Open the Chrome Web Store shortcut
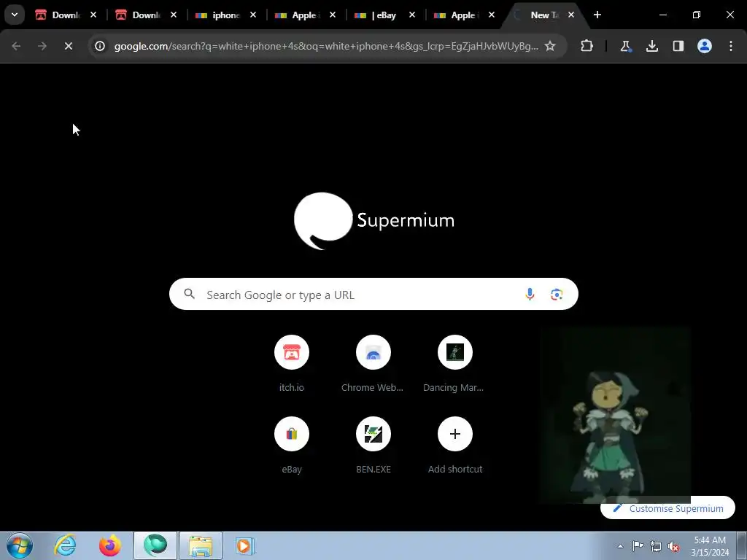747x560 pixels. (x=373, y=364)
